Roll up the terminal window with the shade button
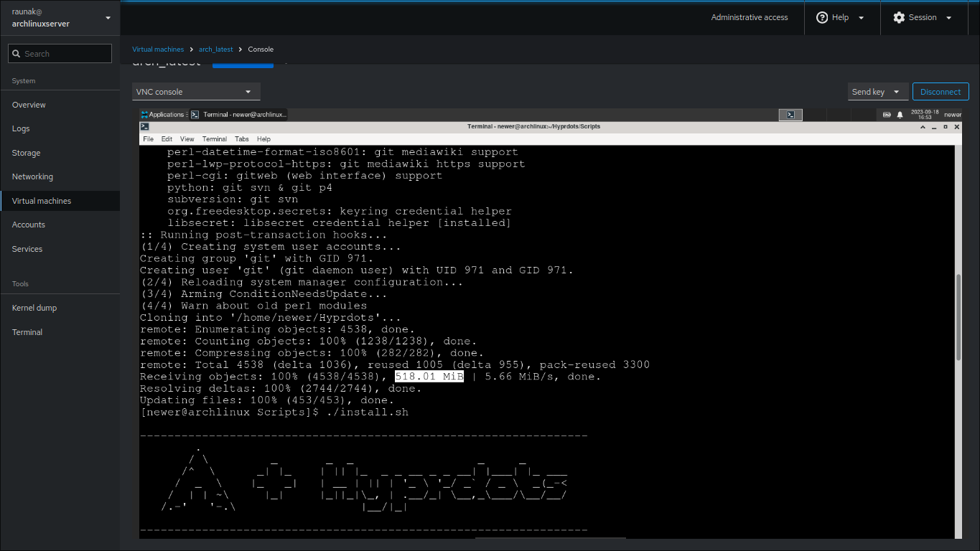 tap(923, 126)
